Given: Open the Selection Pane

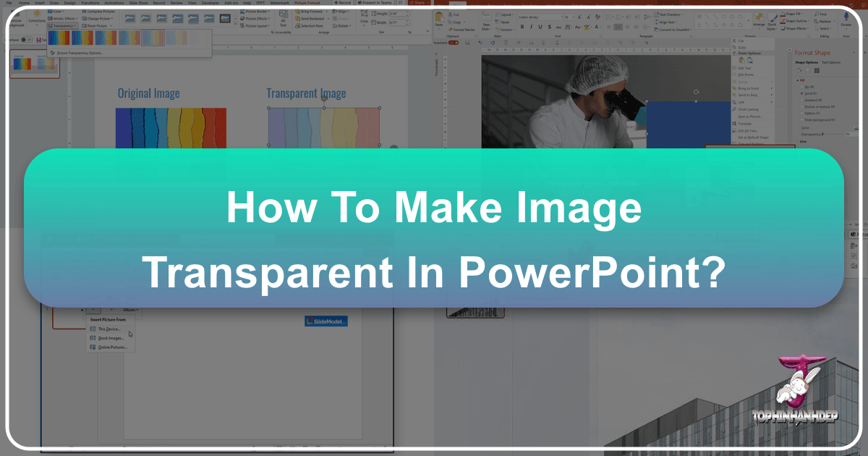Looking at the screenshot, I should [x=311, y=26].
